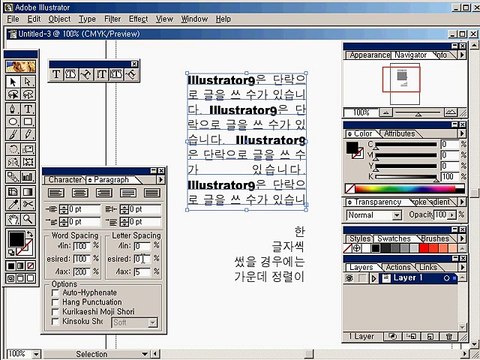Open the File menu
This screenshot has width=480, height=360.
tap(13, 19)
